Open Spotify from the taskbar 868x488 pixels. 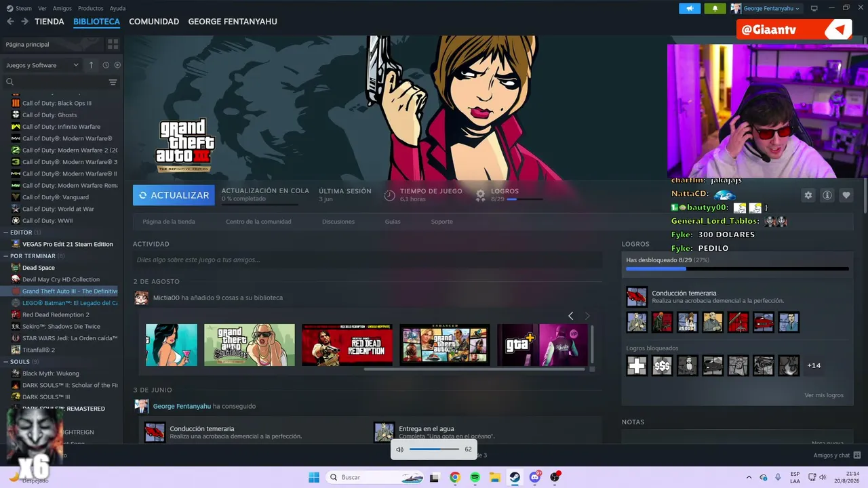pyautogui.click(x=475, y=477)
